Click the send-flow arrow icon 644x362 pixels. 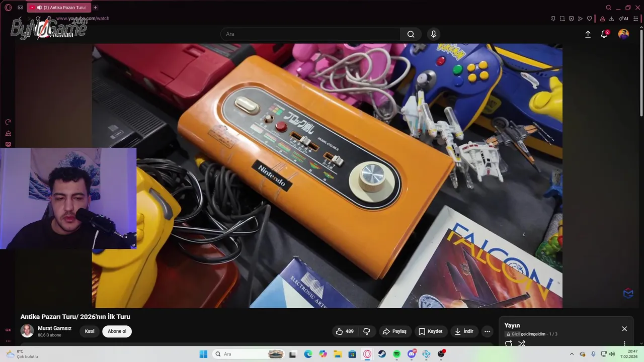pyautogui.click(x=580, y=19)
